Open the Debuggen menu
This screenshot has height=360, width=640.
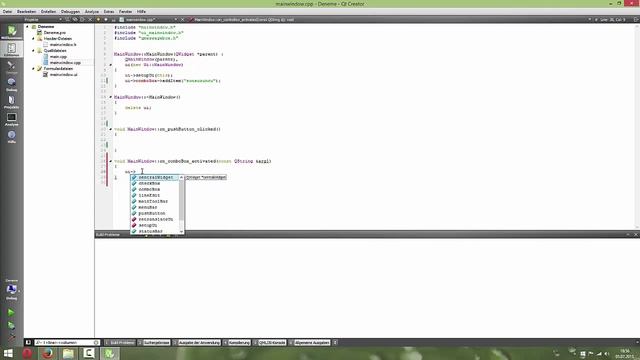tap(70, 12)
